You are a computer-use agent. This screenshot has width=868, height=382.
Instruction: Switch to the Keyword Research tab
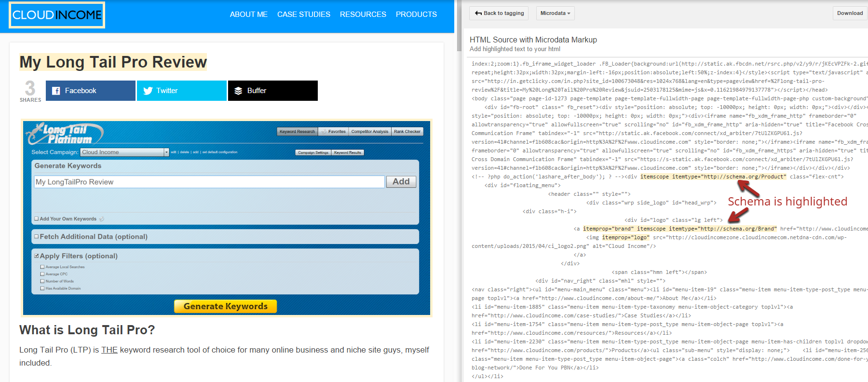(x=297, y=132)
